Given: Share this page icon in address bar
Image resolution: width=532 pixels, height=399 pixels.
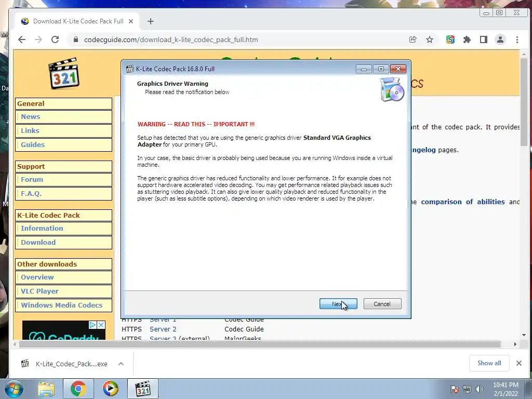Looking at the screenshot, I should click(x=413, y=39).
